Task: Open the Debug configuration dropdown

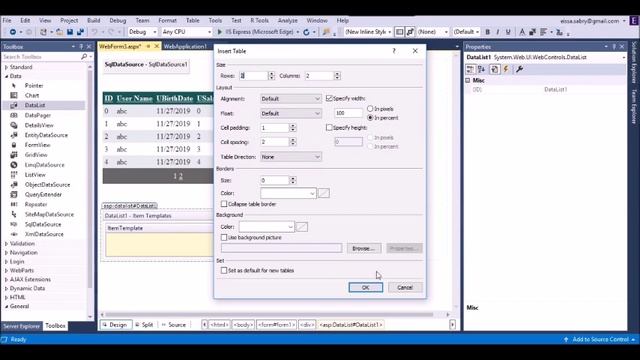Action: 142,32
